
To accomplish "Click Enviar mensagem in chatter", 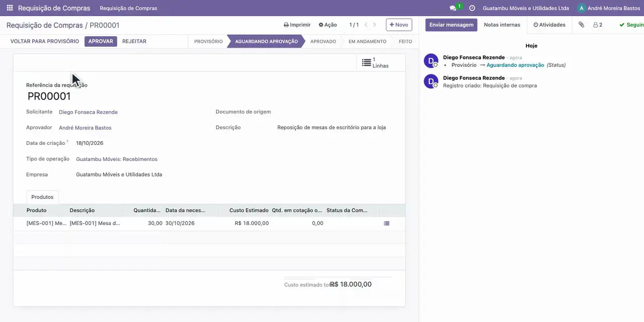I will pyautogui.click(x=451, y=25).
